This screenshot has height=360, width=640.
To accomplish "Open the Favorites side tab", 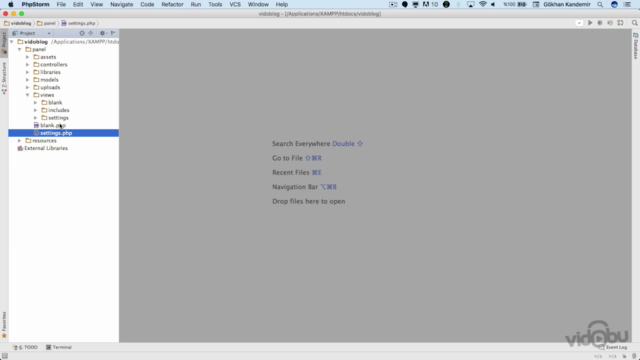I will [x=4, y=325].
